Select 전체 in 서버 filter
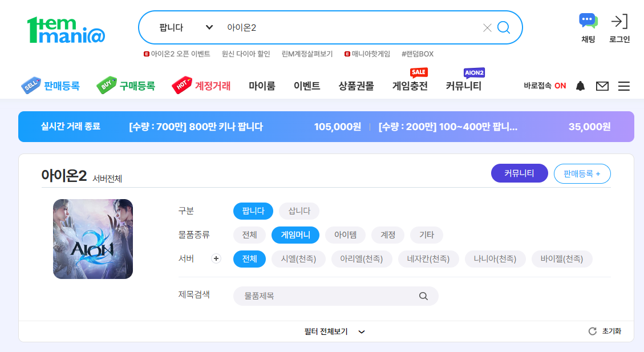The image size is (644, 352). (x=249, y=259)
